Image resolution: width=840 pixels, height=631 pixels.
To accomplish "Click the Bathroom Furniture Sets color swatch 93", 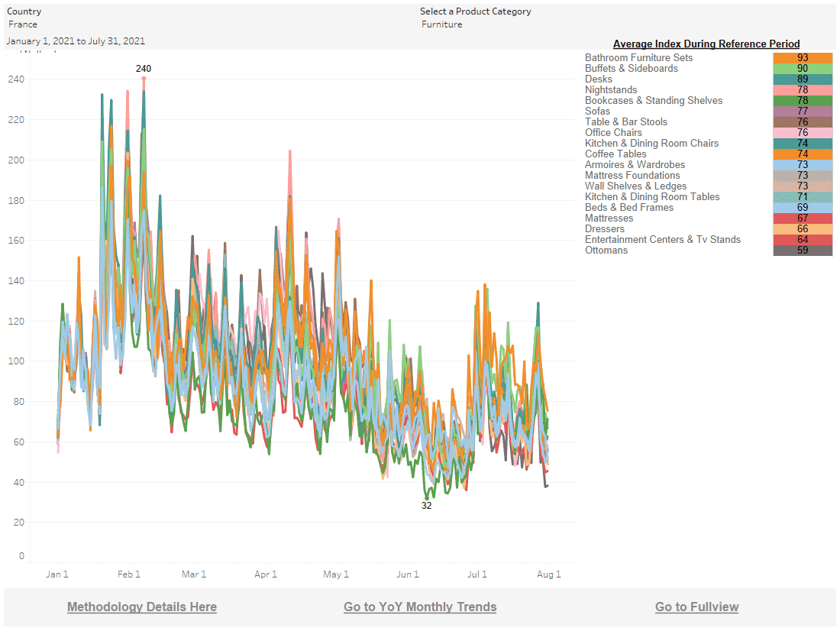I will (802, 58).
